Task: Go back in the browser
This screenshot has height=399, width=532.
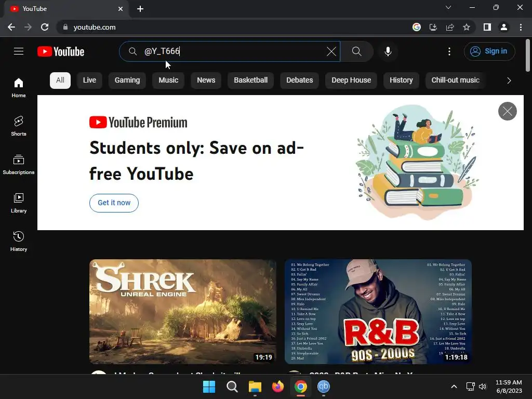Action: (11, 27)
